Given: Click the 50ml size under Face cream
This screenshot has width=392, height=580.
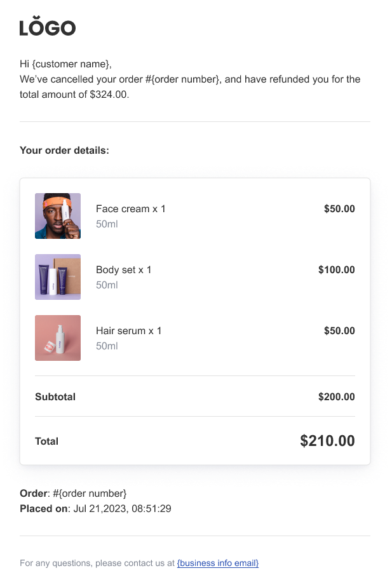Looking at the screenshot, I should [x=107, y=224].
